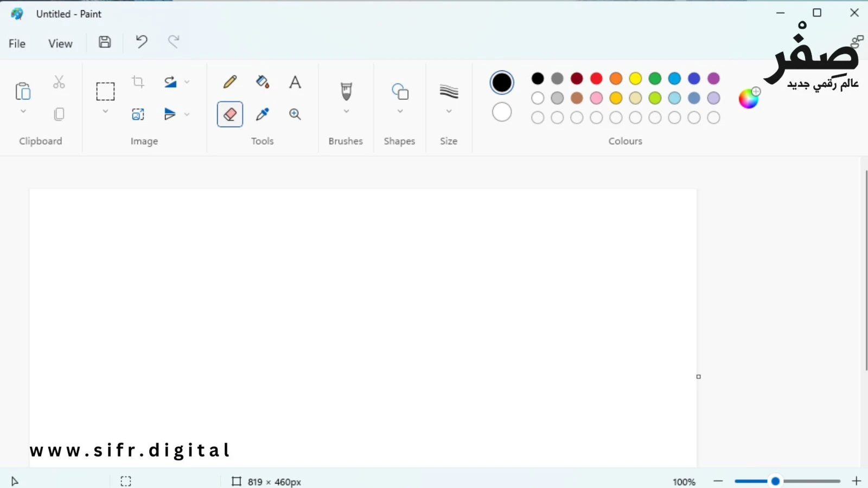The height and width of the screenshot is (488, 868).
Task: Select Colour 1 black foreground circle
Action: pos(502,82)
